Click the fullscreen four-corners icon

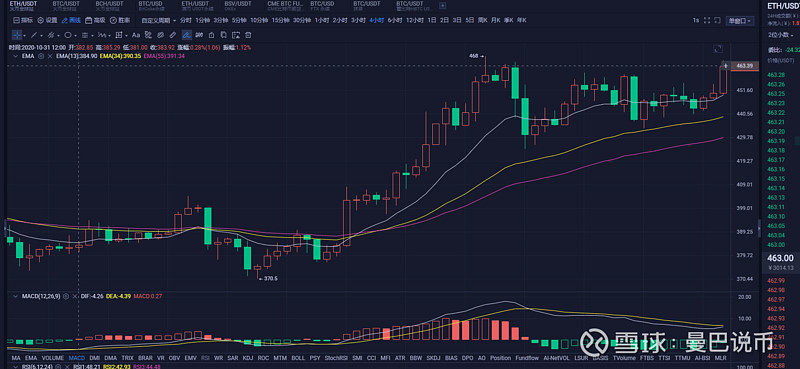[707, 20]
